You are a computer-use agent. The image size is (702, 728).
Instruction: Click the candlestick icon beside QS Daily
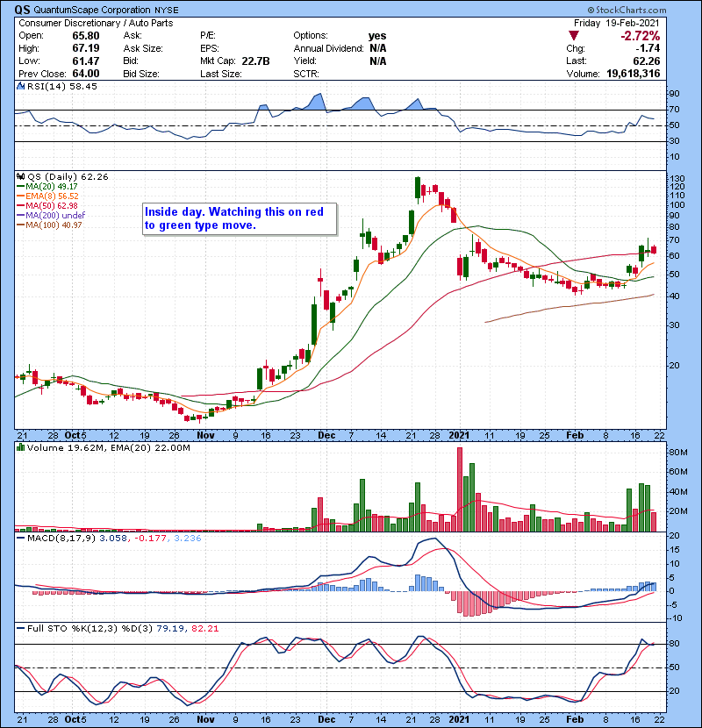click(x=20, y=177)
